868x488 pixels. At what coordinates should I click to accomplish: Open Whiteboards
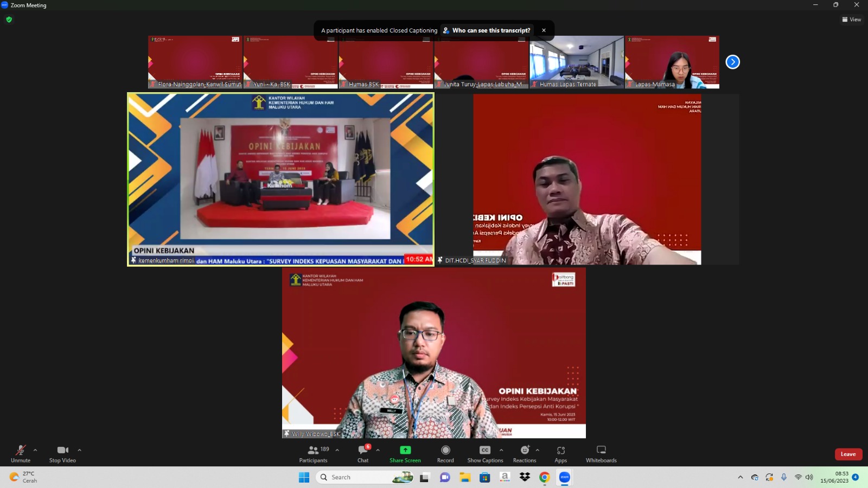tap(601, 454)
